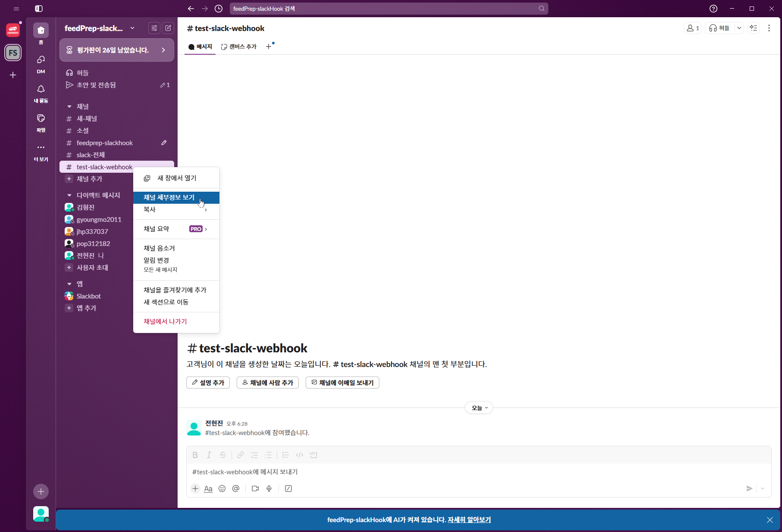This screenshot has height=532, width=782.
Task: Open the 자세히 알아보기 link
Action: click(469, 520)
